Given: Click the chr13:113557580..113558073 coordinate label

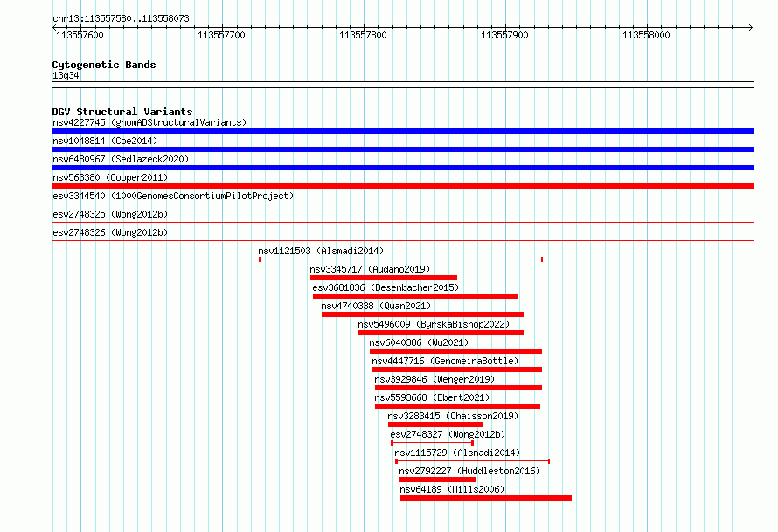Looking at the screenshot, I should [121, 18].
